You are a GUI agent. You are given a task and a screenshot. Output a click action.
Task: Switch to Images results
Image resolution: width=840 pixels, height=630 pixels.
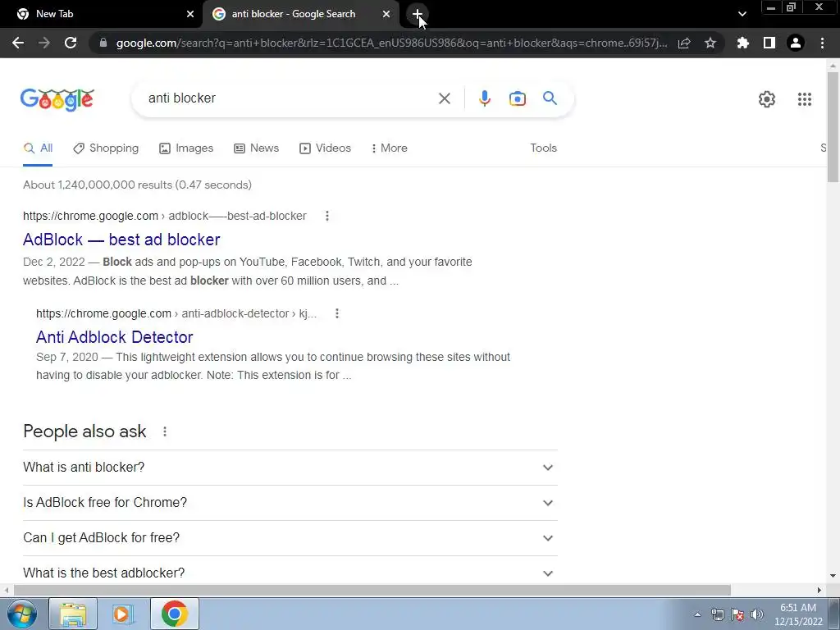(x=186, y=148)
